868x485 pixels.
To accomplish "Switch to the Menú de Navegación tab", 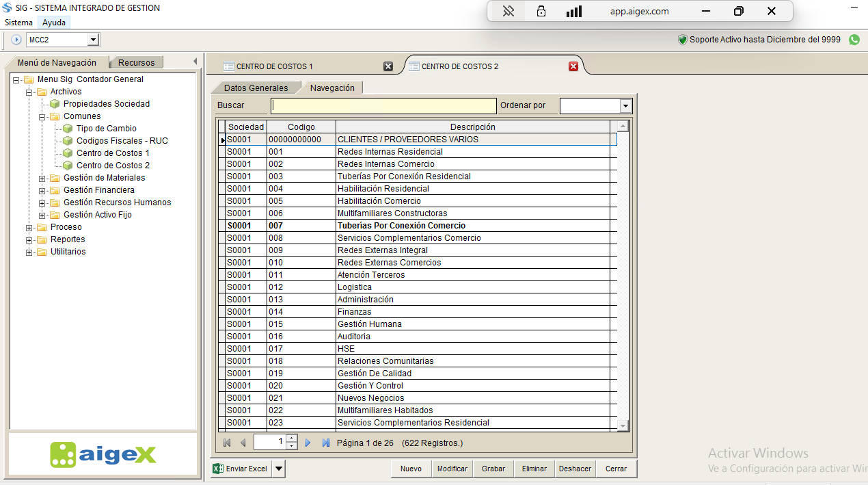I will pyautogui.click(x=57, y=62).
